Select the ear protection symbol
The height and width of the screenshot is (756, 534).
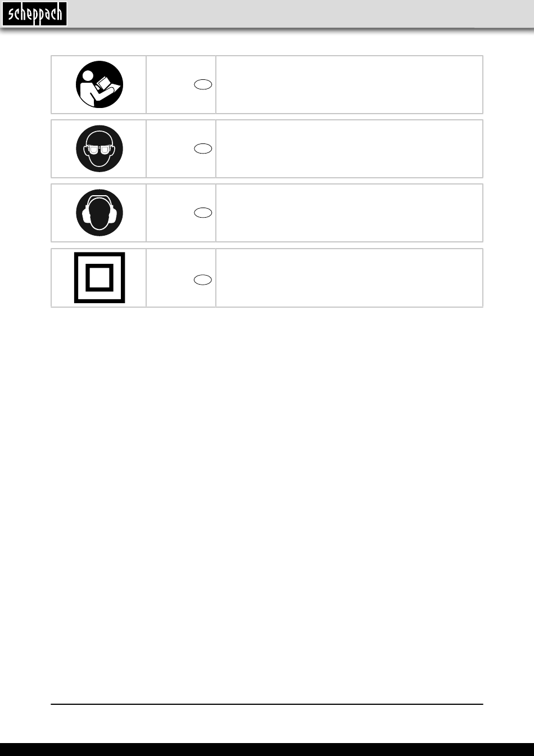click(99, 213)
